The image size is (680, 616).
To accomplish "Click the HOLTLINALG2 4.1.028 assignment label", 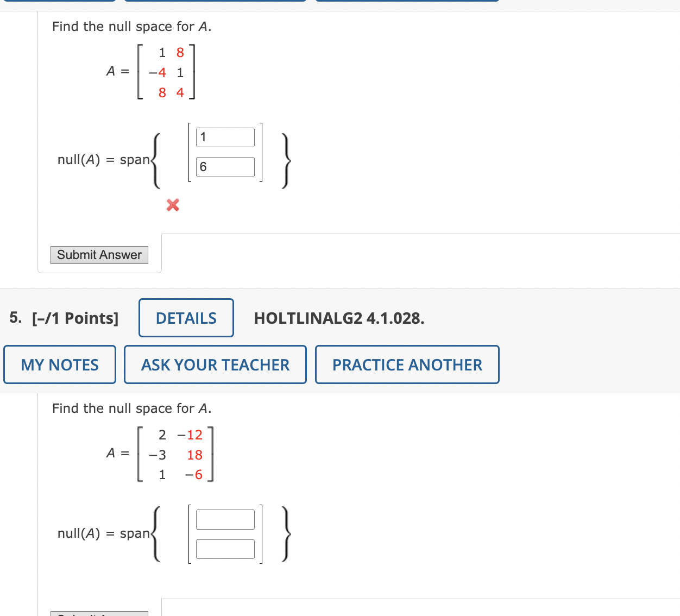I will (339, 318).
